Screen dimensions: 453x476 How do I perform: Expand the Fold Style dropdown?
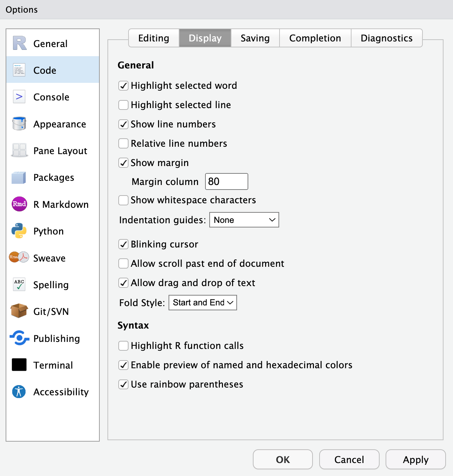203,303
